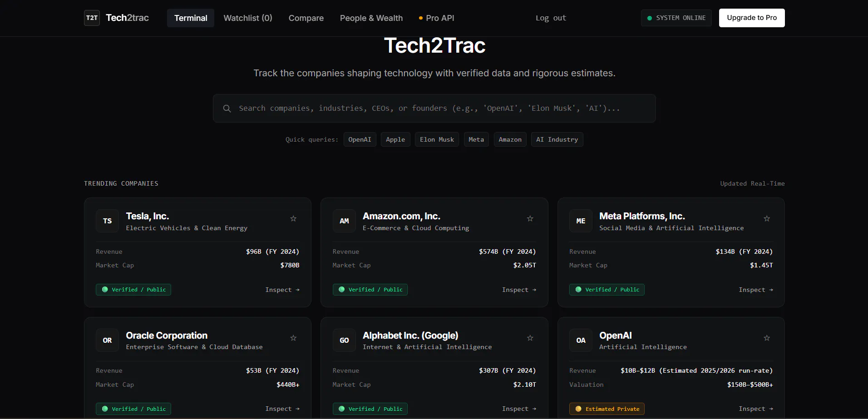Star Amazon.com, Inc. to watchlist
The width and height of the screenshot is (868, 419).
pyautogui.click(x=530, y=219)
